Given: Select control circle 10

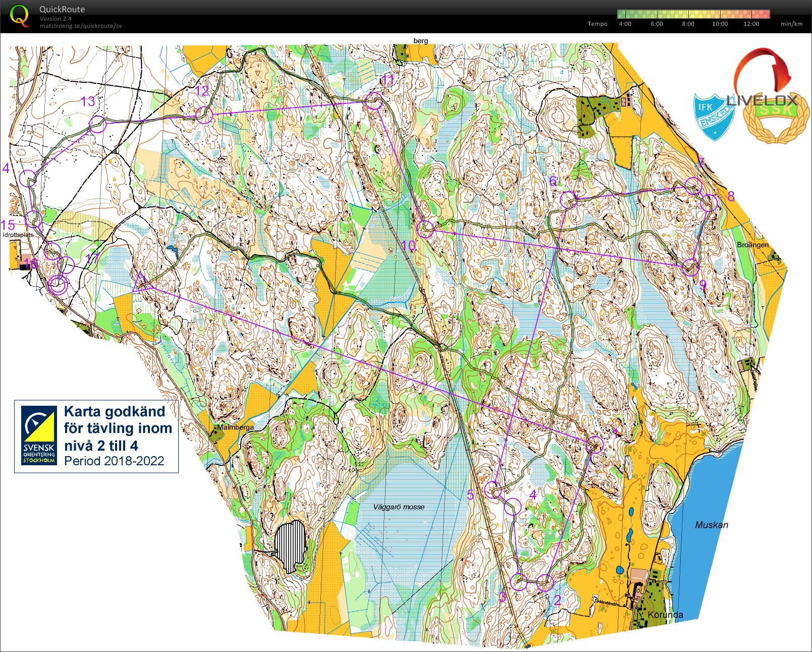Looking at the screenshot, I should tap(426, 229).
